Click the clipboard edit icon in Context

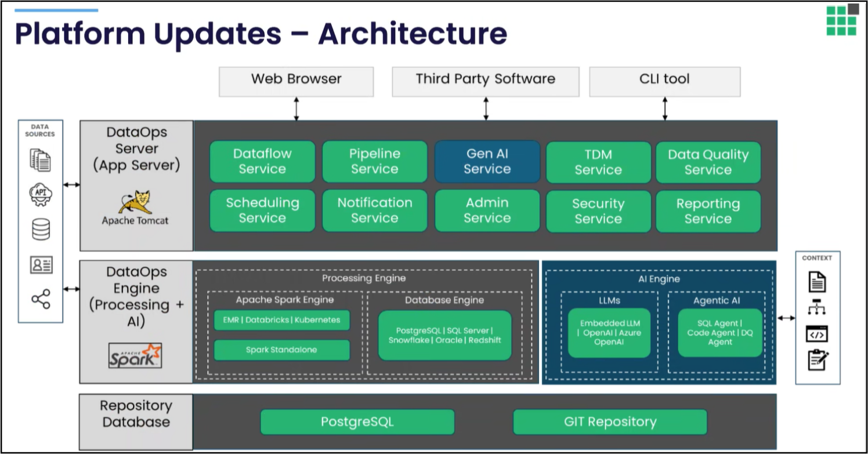[818, 360]
